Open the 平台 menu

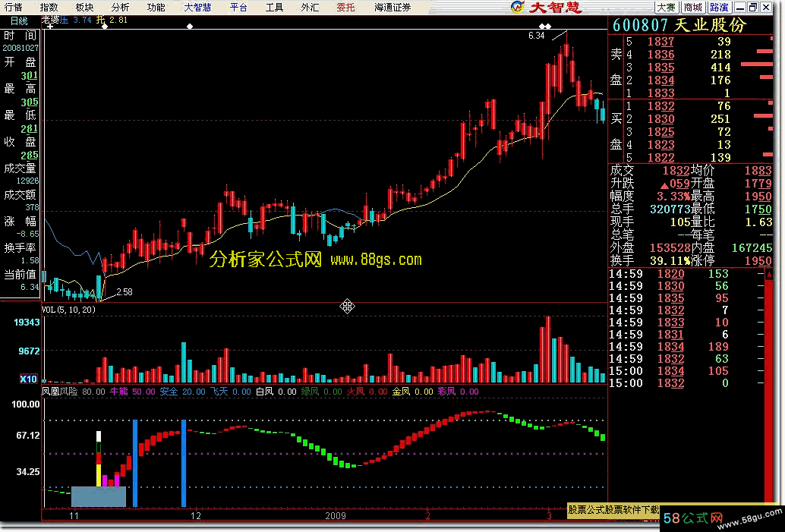pos(239,7)
